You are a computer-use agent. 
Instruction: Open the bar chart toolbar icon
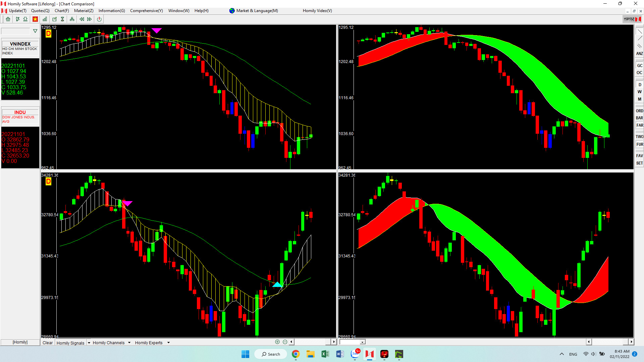(x=45, y=19)
